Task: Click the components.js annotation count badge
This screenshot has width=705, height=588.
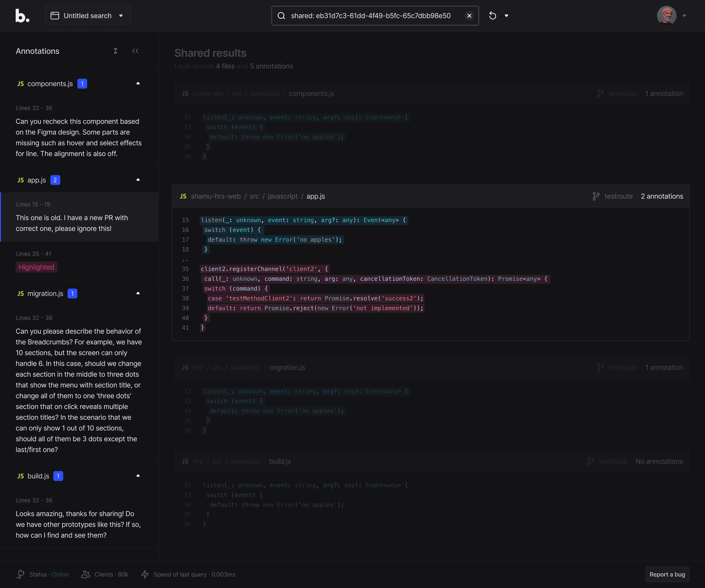Action: tap(82, 83)
